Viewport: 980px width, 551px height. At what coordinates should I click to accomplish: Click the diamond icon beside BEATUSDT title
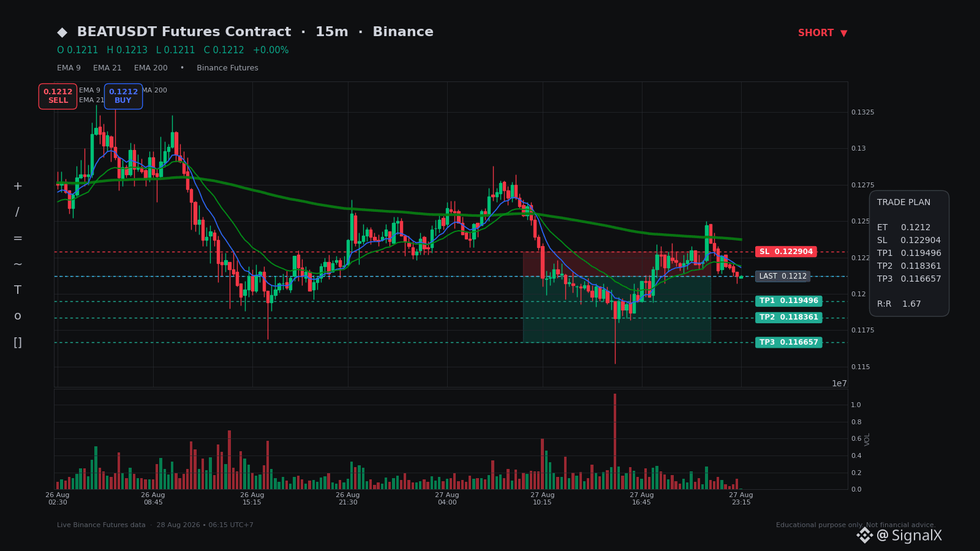[62, 32]
